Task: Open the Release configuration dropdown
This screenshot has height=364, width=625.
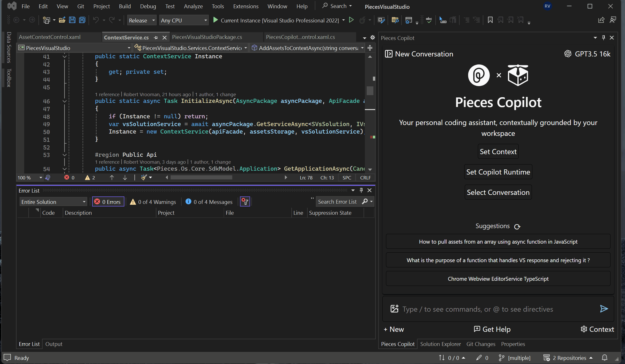Action: (141, 20)
